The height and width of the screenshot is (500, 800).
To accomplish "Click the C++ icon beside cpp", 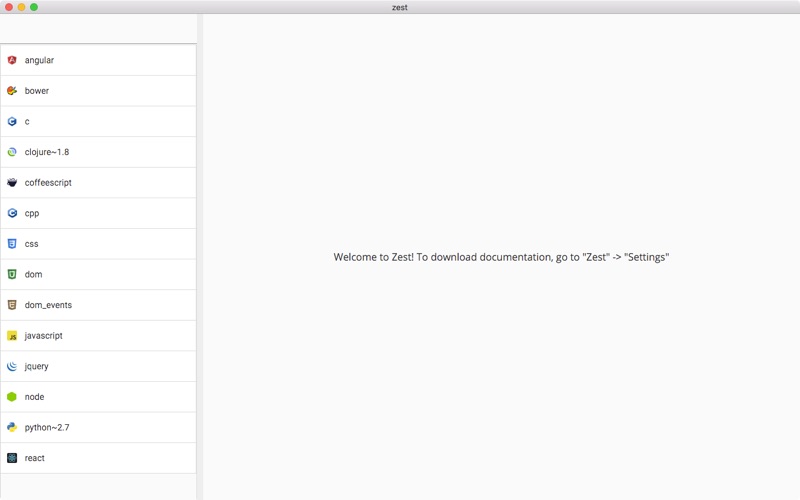I will 12,213.
